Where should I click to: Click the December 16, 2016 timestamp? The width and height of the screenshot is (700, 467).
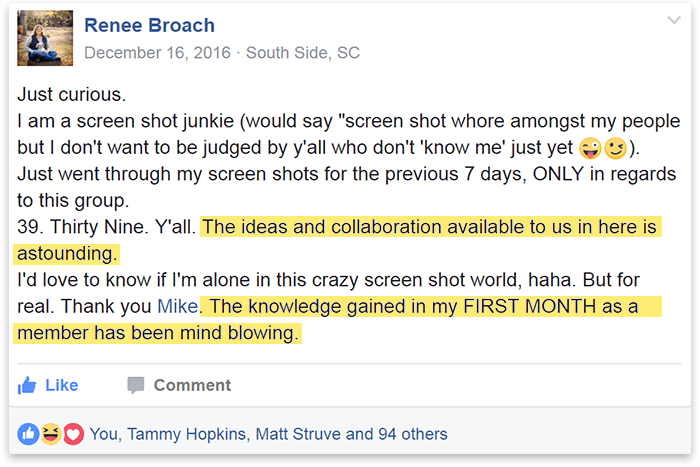point(158,53)
